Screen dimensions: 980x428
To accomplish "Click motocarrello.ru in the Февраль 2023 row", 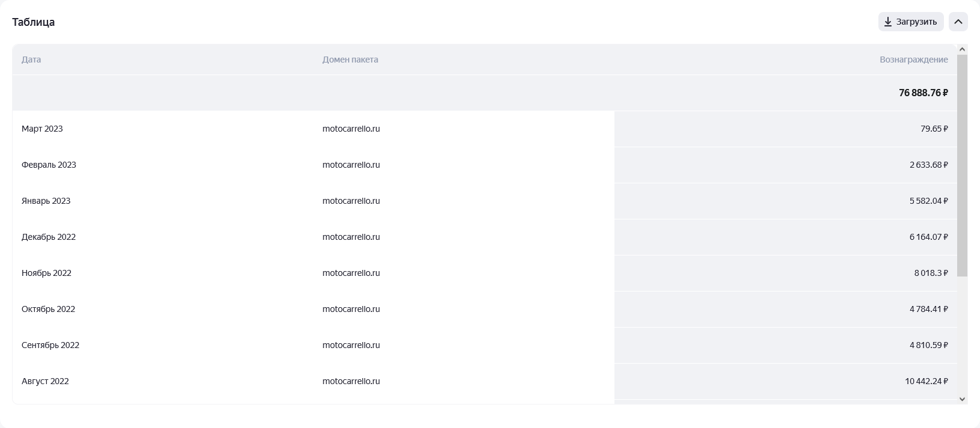I will point(351,165).
